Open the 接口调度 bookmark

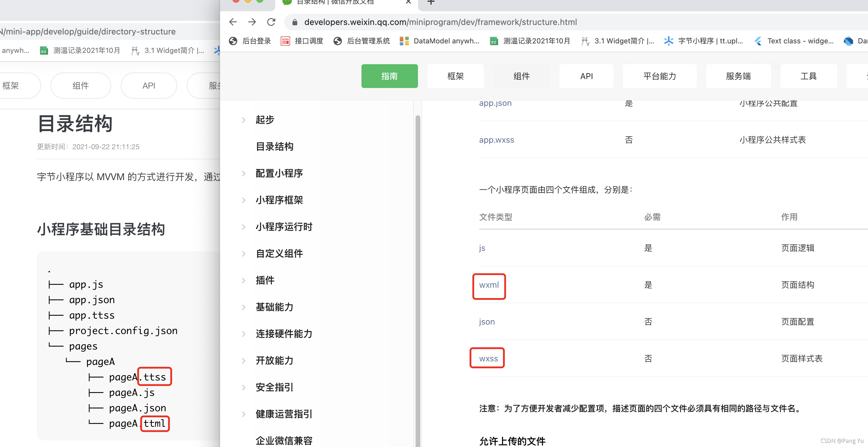point(302,41)
